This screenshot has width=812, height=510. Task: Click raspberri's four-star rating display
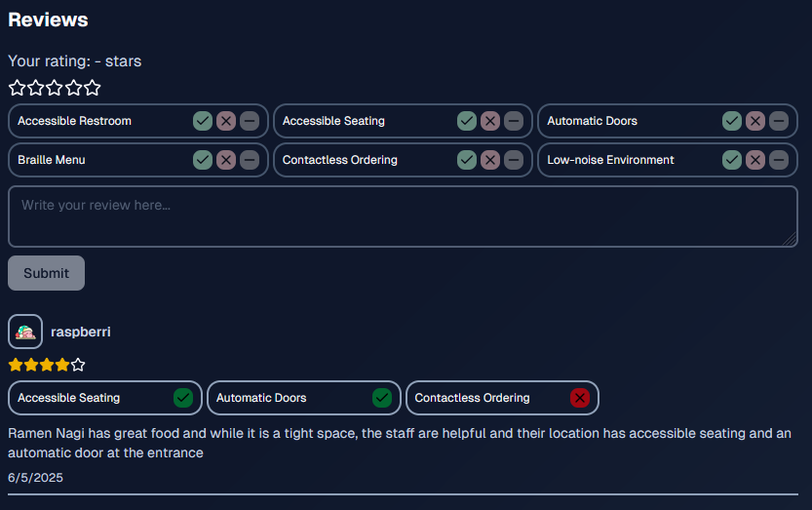[x=47, y=365]
